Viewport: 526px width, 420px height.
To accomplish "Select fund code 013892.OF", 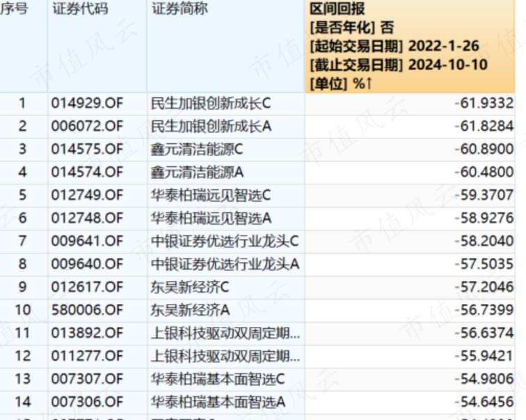I will pyautogui.click(x=87, y=332).
